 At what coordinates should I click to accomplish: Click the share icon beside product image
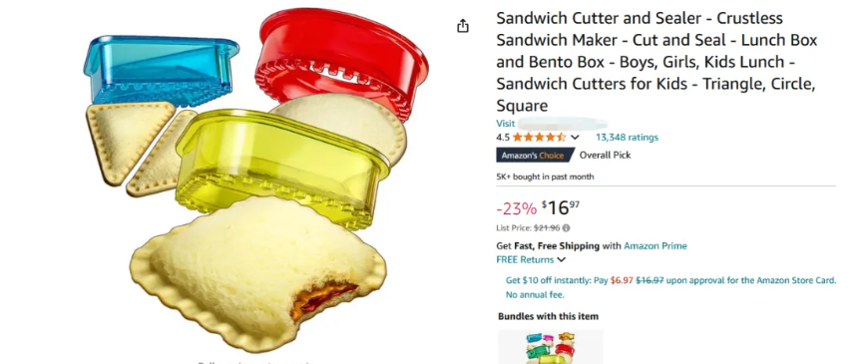463,26
